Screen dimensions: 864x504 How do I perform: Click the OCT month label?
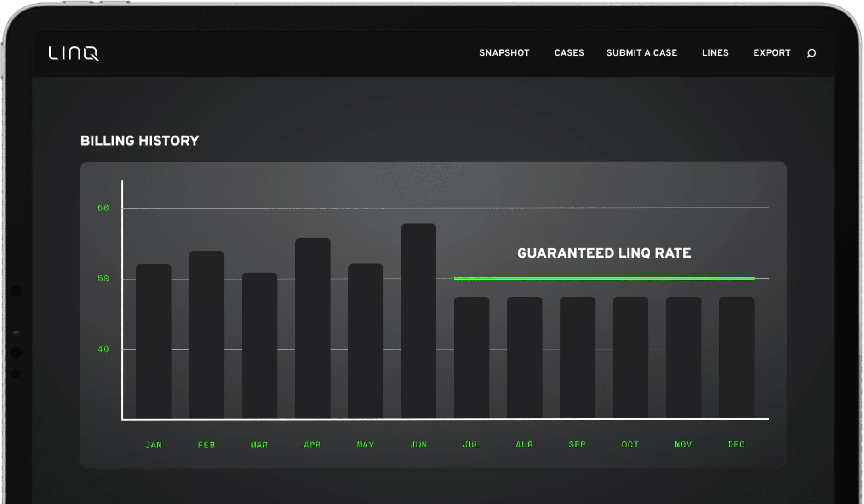tap(629, 444)
